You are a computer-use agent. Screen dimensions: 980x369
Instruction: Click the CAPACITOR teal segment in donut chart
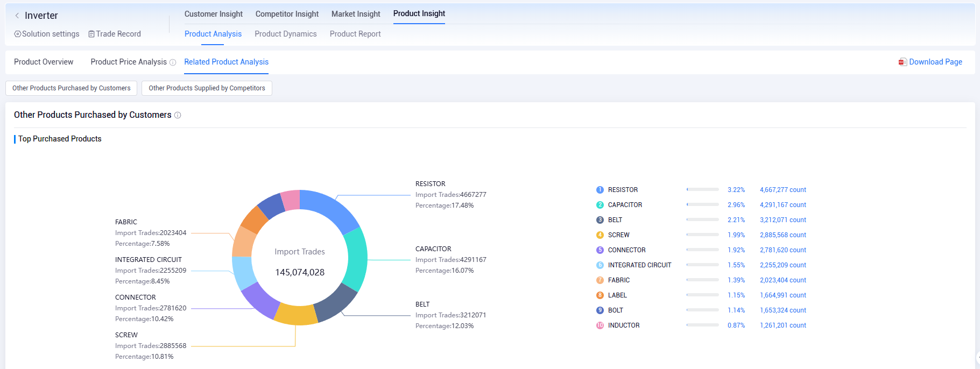(355, 258)
